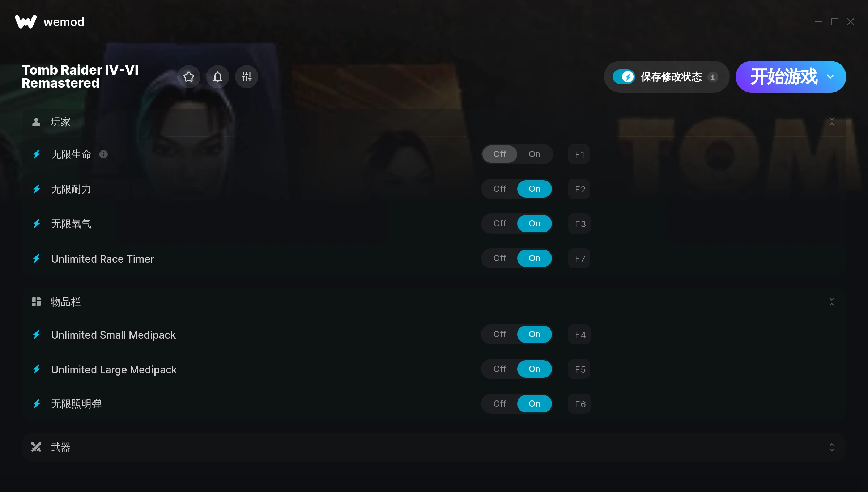Click the F1 hotkey button
Viewport: 868px width, 492px height.
pyautogui.click(x=579, y=154)
